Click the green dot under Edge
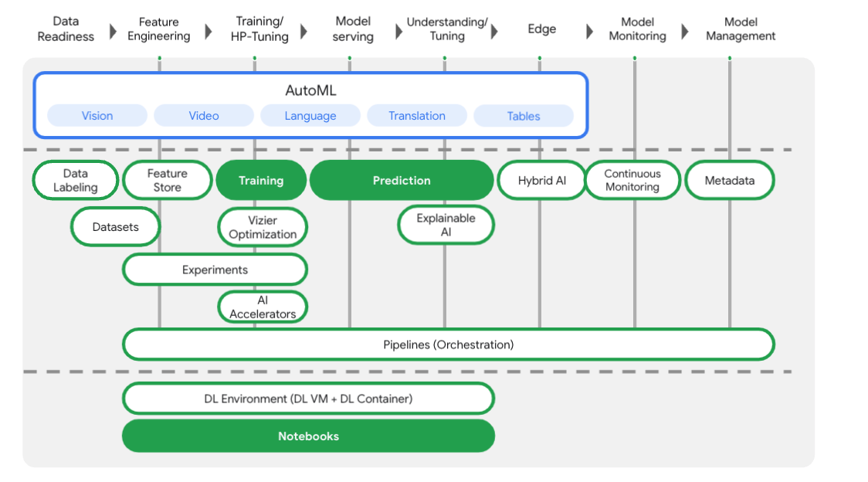This screenshot has height=482, width=868. point(540,58)
